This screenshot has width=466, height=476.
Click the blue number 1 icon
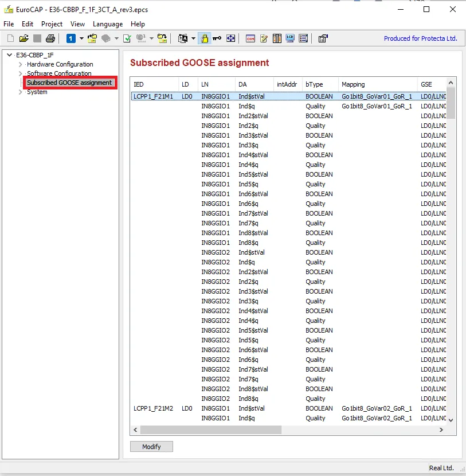[x=71, y=38]
